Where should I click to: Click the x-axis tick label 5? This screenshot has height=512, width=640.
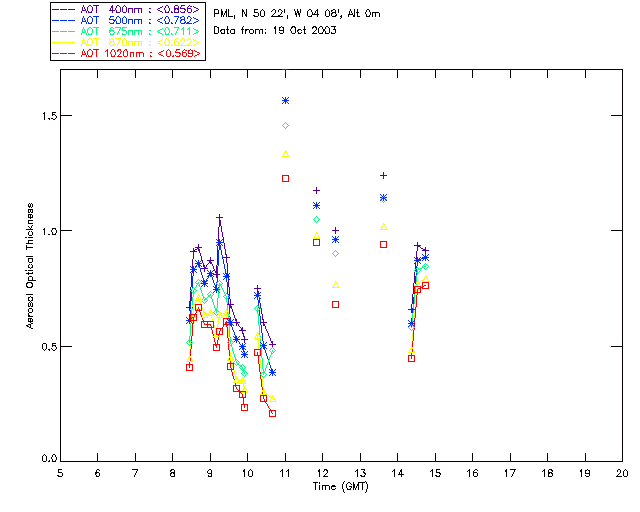[60, 474]
